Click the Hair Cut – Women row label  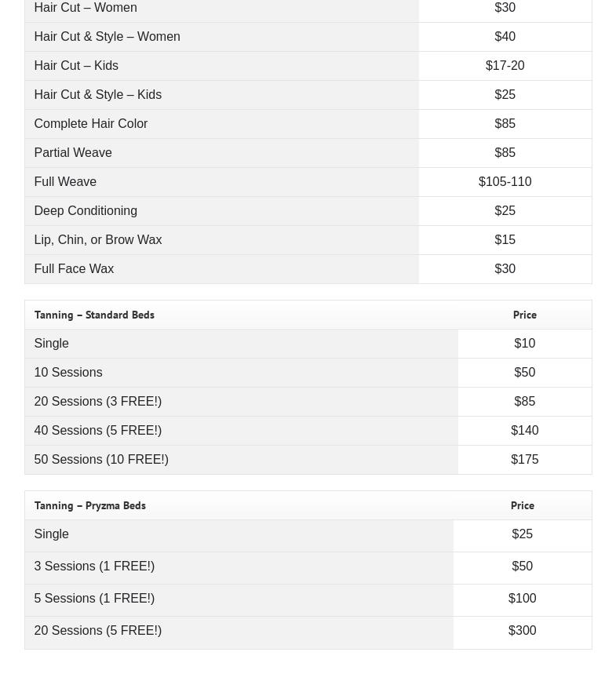(86, 8)
